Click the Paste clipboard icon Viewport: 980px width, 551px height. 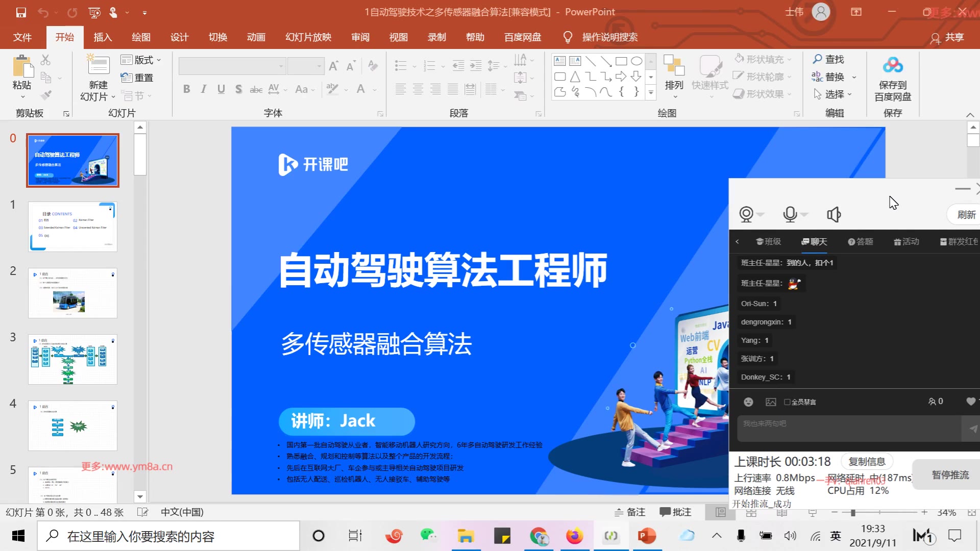pyautogui.click(x=22, y=67)
